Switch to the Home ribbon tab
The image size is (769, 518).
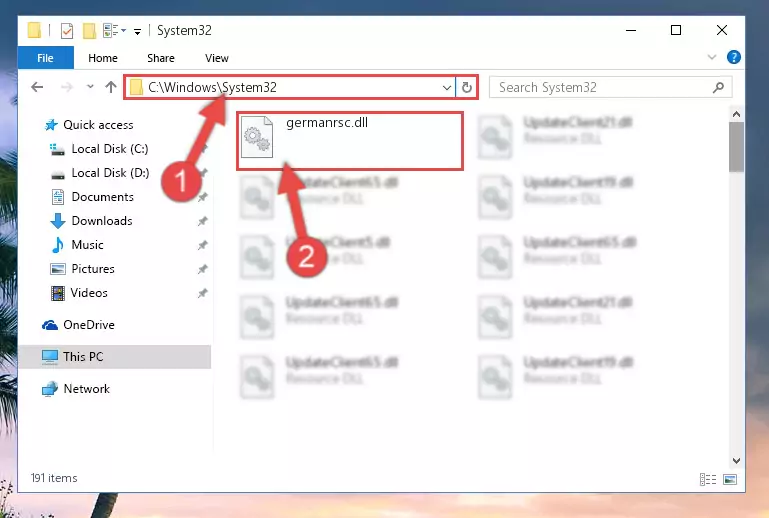103,58
